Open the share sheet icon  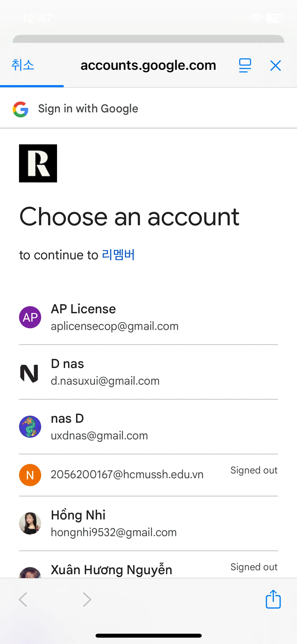[x=273, y=599]
